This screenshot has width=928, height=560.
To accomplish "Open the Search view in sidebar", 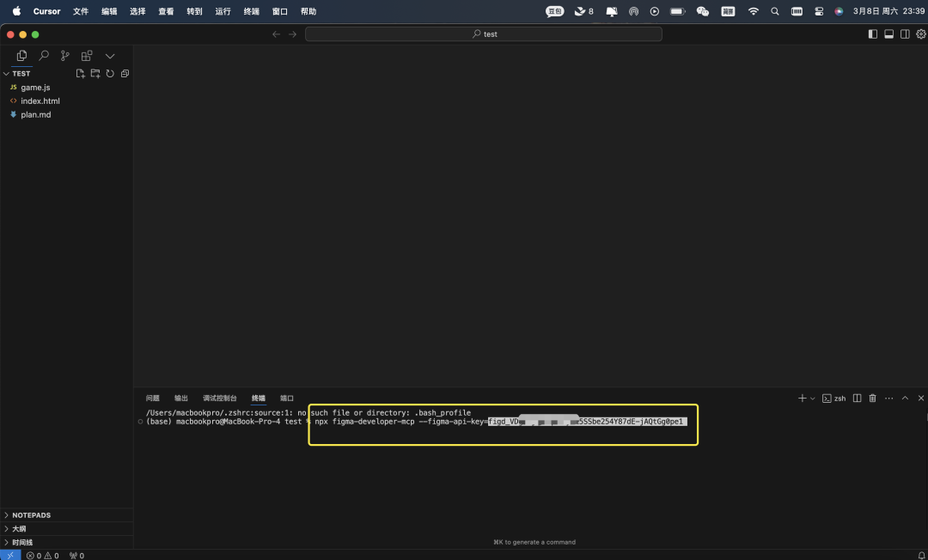I will [x=44, y=56].
